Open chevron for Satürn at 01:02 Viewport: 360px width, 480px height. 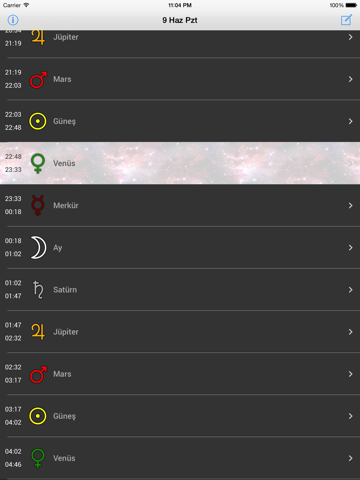coord(350,290)
